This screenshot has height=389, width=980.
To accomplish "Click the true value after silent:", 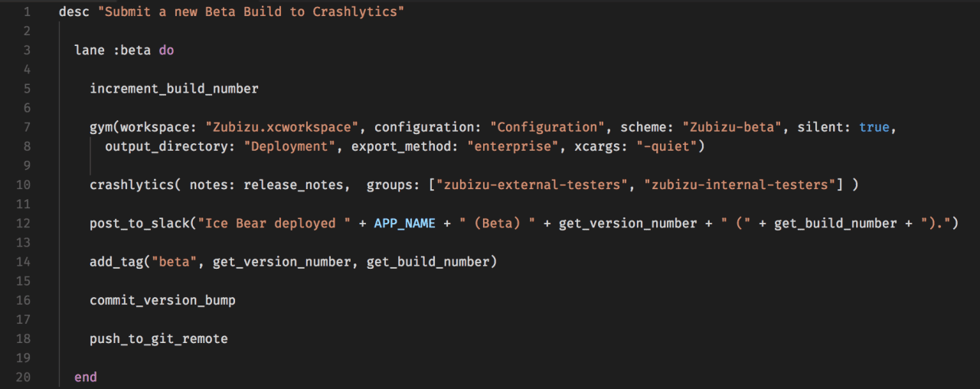I will pyautogui.click(x=874, y=127).
